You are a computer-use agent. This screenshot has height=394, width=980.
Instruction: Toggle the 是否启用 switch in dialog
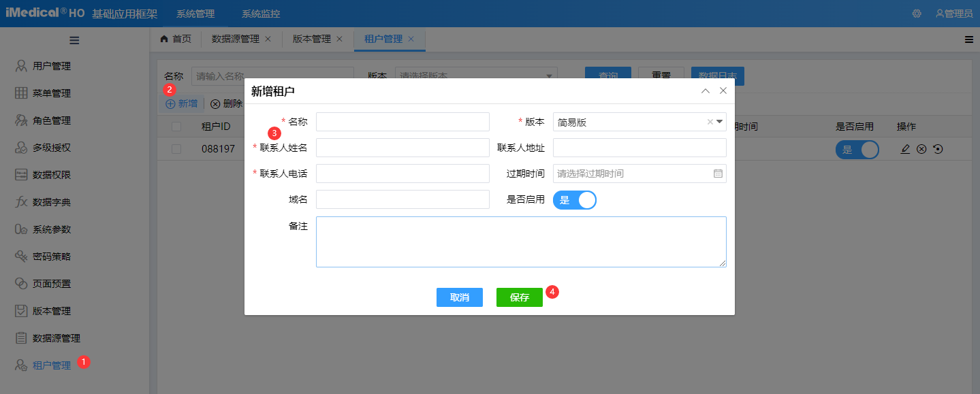[x=575, y=200]
